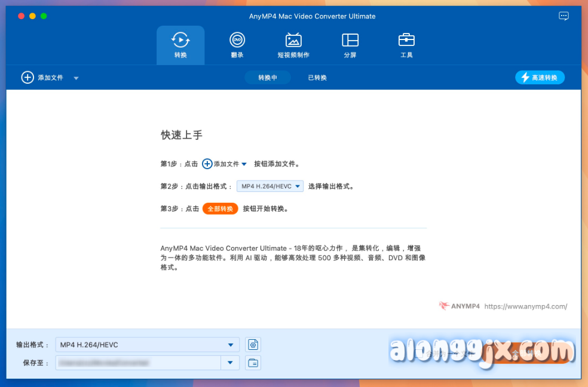Toggle the 高速转换 high-speed conversion button
Image resolution: width=588 pixels, height=387 pixels.
tap(540, 77)
